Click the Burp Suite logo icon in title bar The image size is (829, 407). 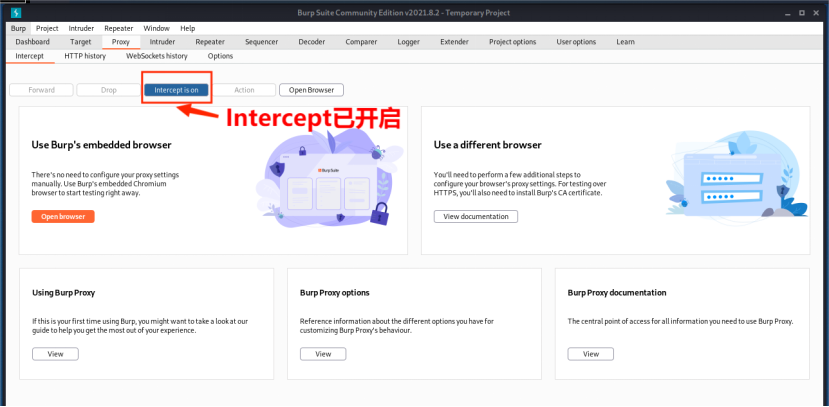tap(16, 13)
